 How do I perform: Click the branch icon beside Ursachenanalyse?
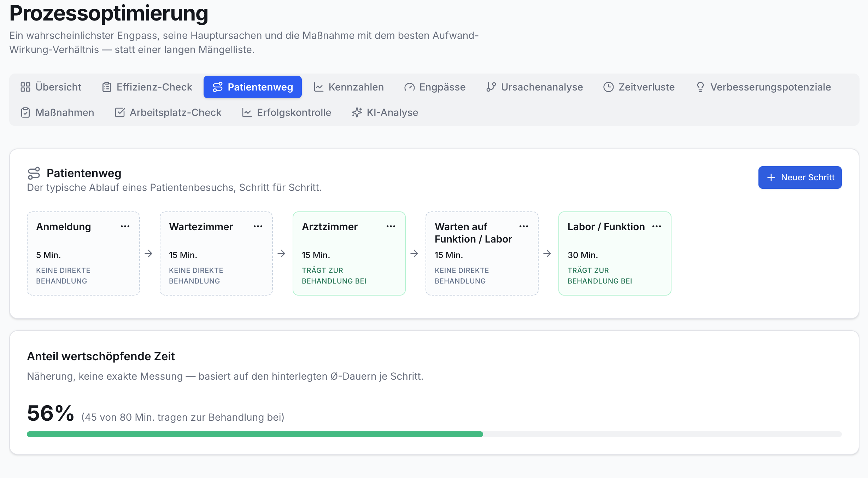(x=491, y=87)
